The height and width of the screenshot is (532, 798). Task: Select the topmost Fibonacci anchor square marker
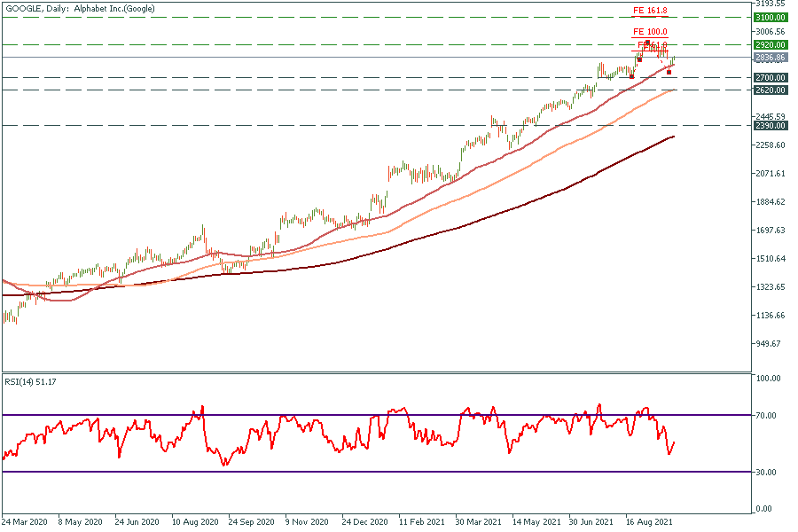(647, 43)
